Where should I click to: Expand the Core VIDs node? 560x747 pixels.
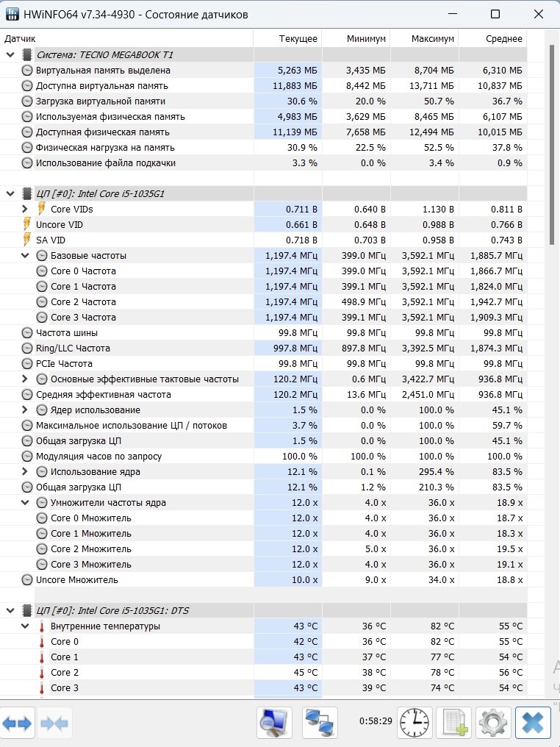click(x=25, y=209)
